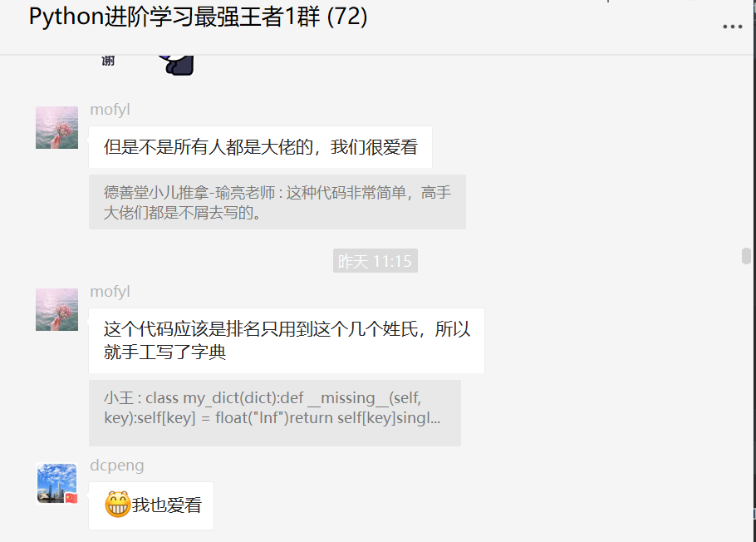Click the grinning emoji in dcpeng's message
This screenshot has height=542, width=756.
[x=117, y=505]
